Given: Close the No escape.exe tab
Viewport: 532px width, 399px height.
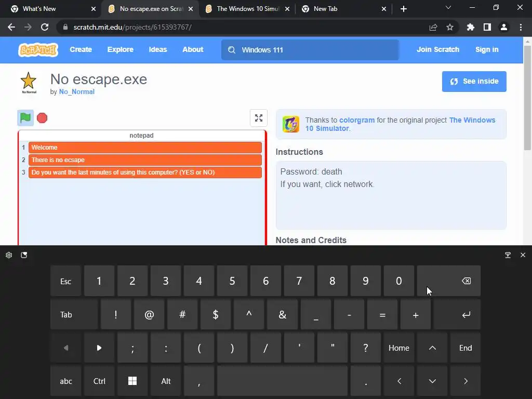Looking at the screenshot, I should click(x=191, y=9).
